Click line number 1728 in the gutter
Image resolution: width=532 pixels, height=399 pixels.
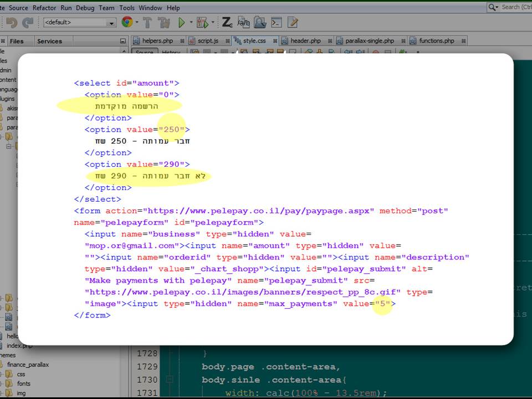point(147,354)
